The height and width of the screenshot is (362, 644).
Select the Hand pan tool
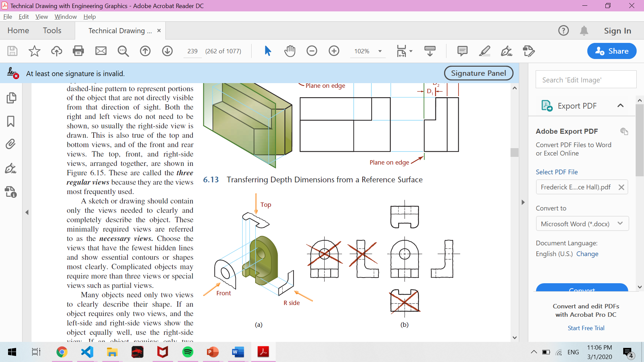pos(290,51)
